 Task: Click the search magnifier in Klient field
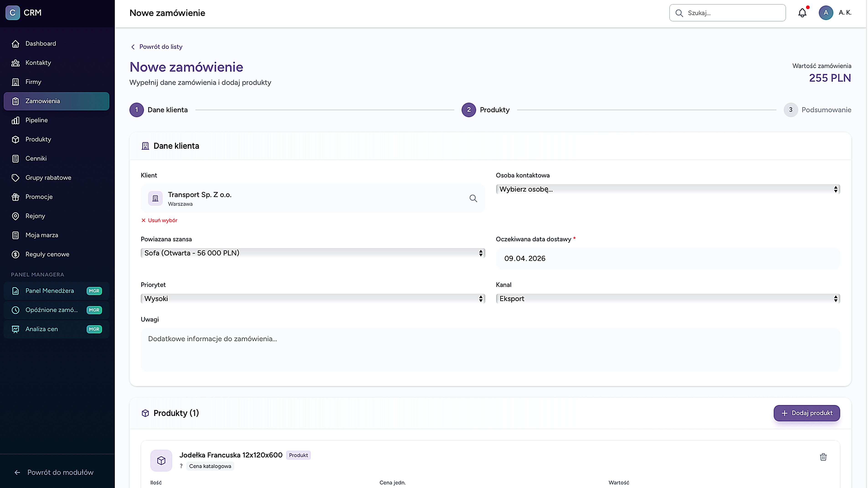coord(473,198)
